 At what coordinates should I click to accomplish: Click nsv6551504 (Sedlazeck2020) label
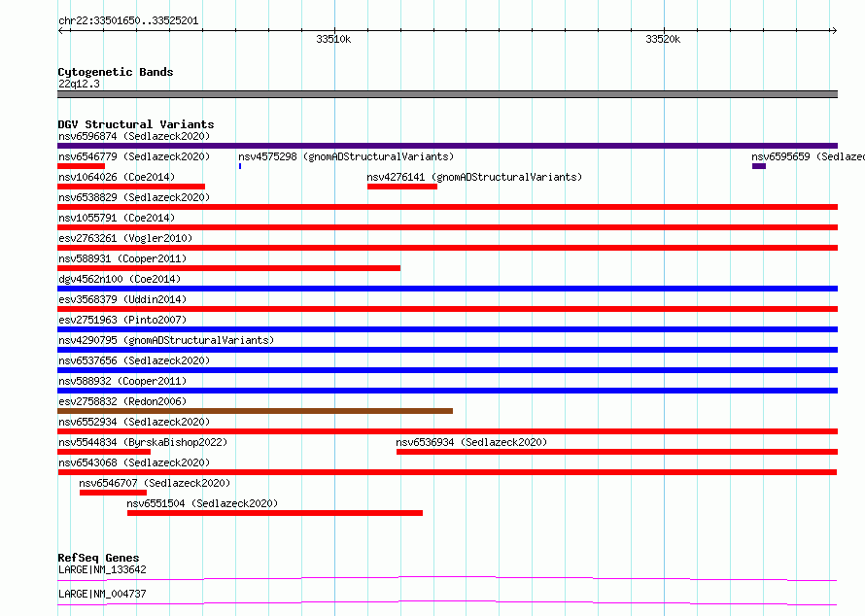tap(202, 503)
